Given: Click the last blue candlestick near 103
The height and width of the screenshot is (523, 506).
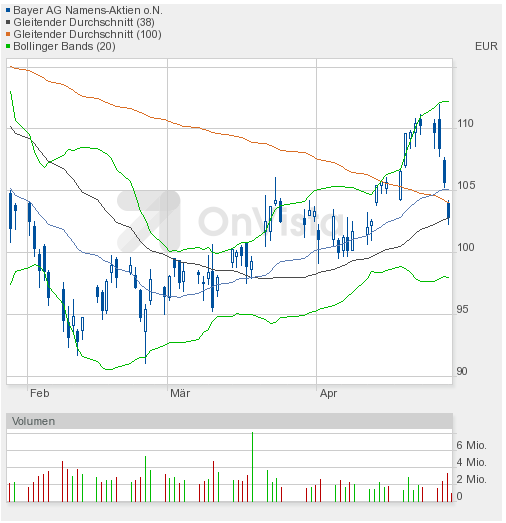Looking at the screenshot, I should pos(449,212).
